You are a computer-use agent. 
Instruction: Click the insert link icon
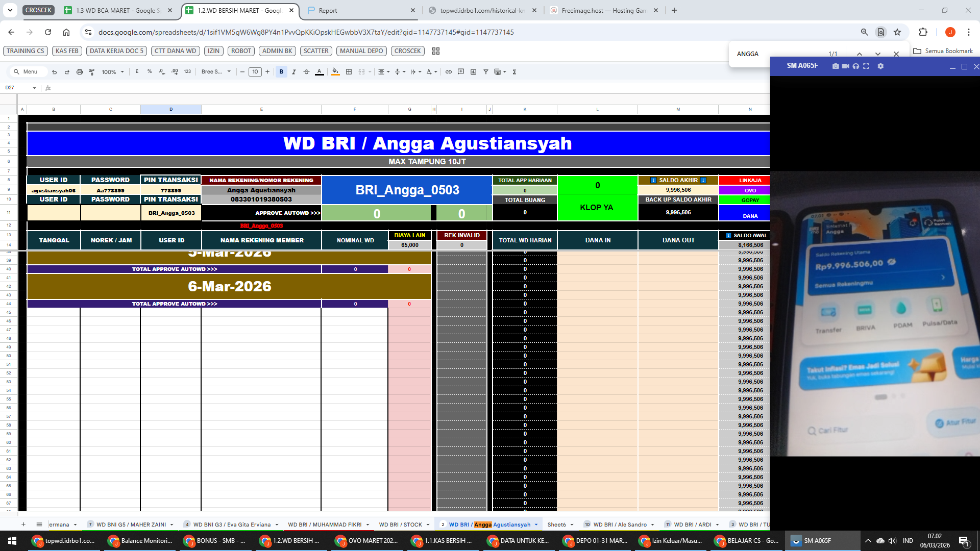click(x=448, y=72)
